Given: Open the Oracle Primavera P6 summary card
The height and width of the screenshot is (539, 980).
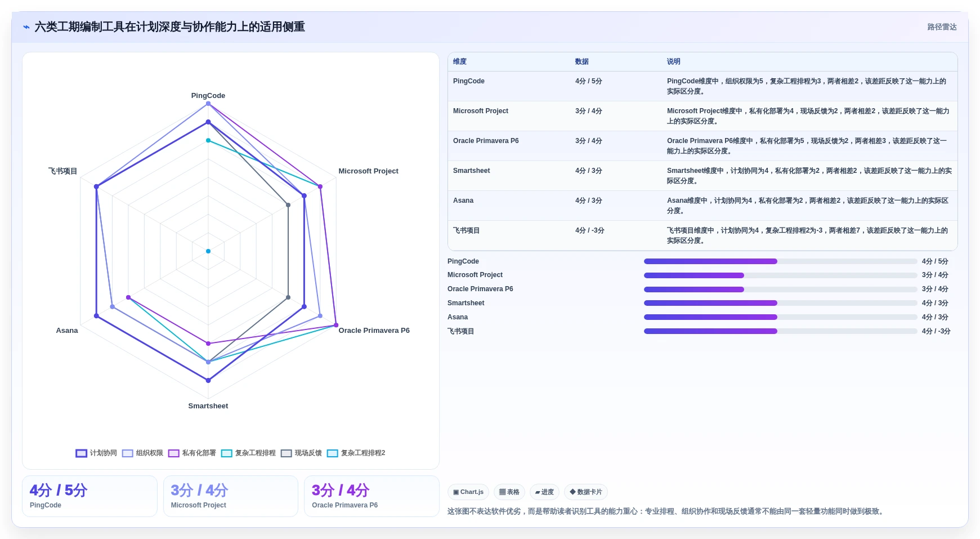Looking at the screenshot, I should tap(372, 496).
